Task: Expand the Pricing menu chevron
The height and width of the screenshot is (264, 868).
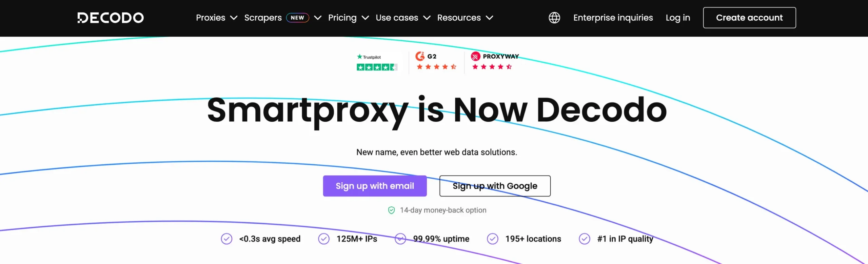Action: click(x=365, y=18)
